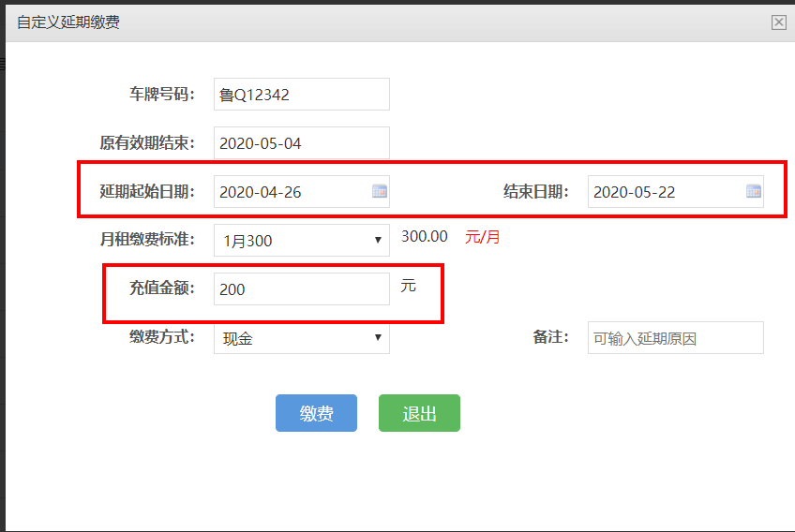Click the red 元/月 unit label
Screen dimensions: 795x532
[482, 237]
